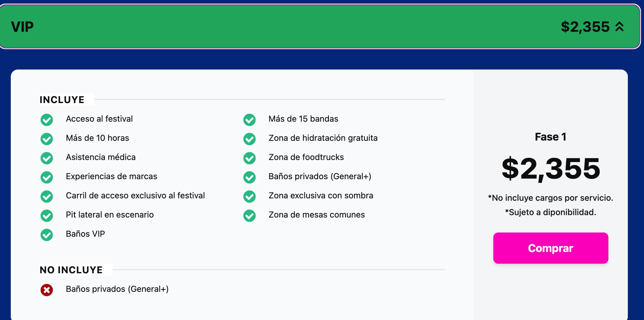
Task: Click the check beside Zona de hidratación gratuita
Action: coord(250,139)
